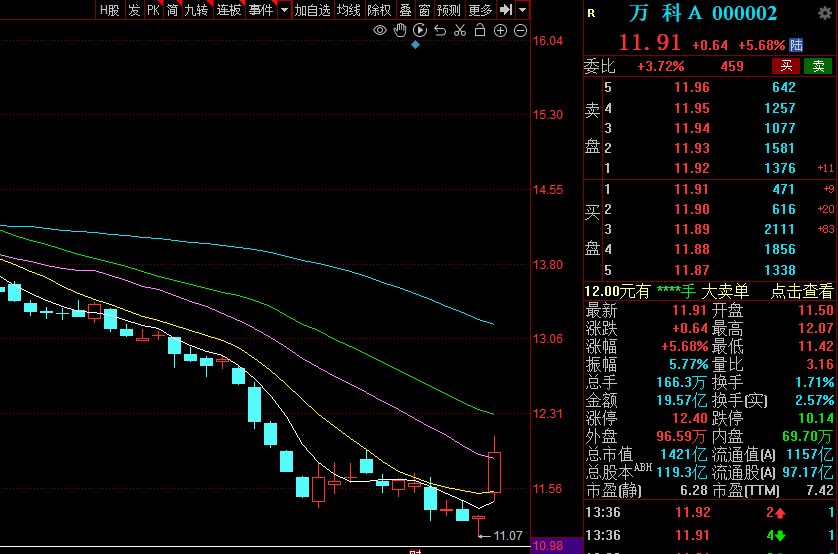Open the settings gear in the quote panel
Viewport: 838px width, 554px height.
tap(825, 13)
